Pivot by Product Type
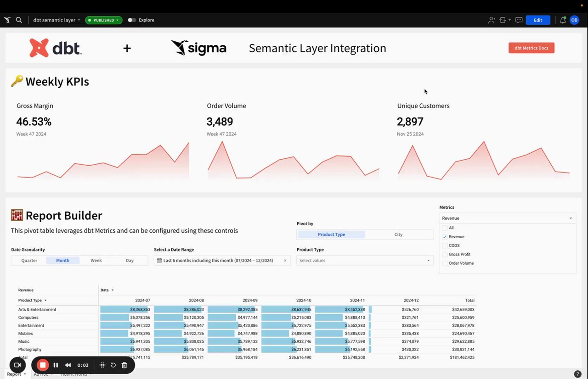 [331, 234]
